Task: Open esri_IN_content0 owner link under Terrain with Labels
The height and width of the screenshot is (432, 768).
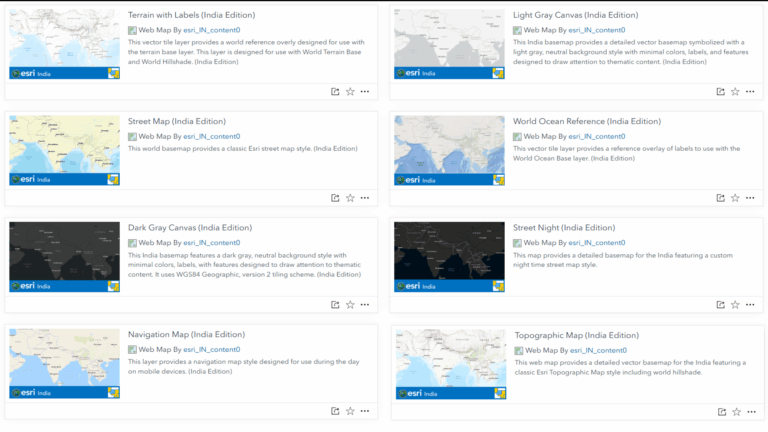Action: pos(212,30)
